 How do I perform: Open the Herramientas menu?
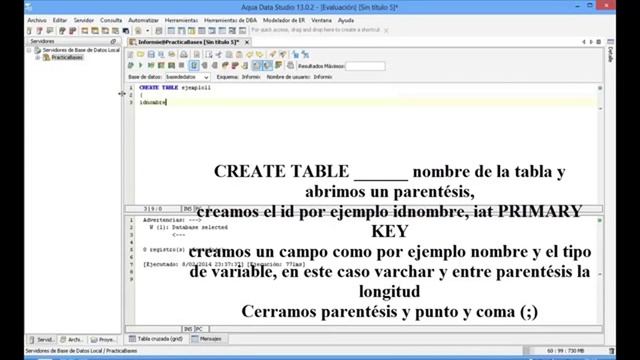point(181,20)
